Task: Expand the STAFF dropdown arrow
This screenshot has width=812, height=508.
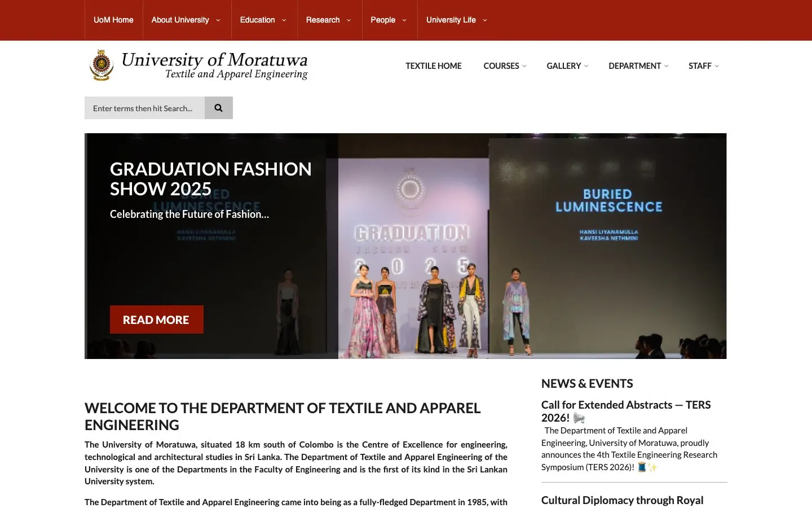Action: 717,66
